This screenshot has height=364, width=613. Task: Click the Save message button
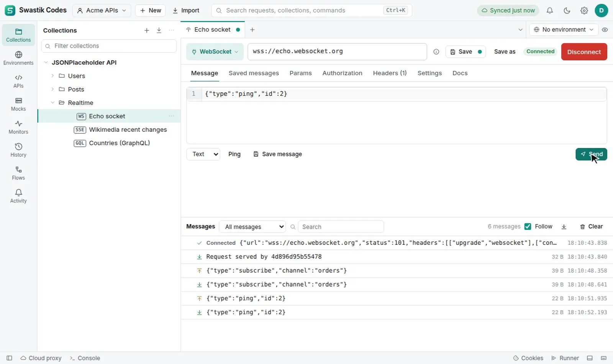[x=278, y=154]
